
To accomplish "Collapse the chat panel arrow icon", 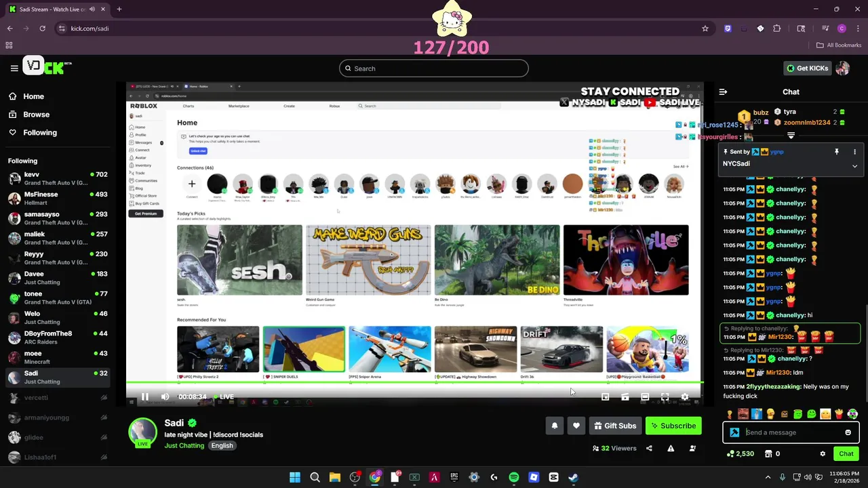I will 723,91.
